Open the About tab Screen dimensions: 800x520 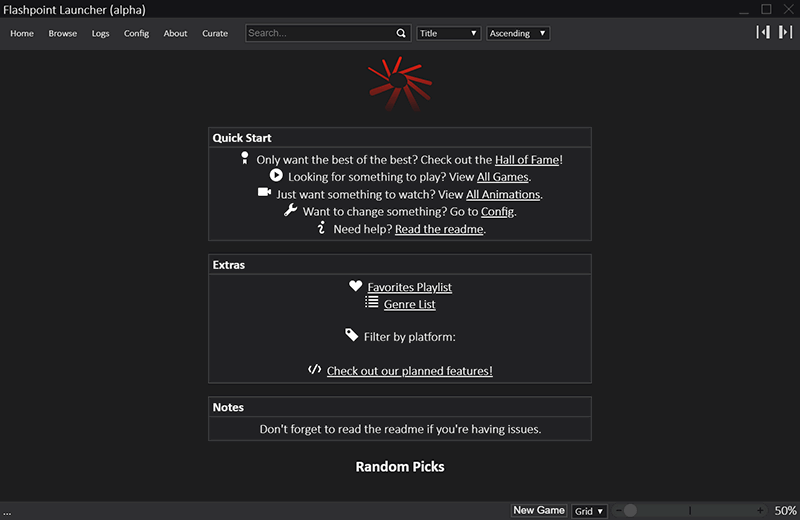[176, 33]
